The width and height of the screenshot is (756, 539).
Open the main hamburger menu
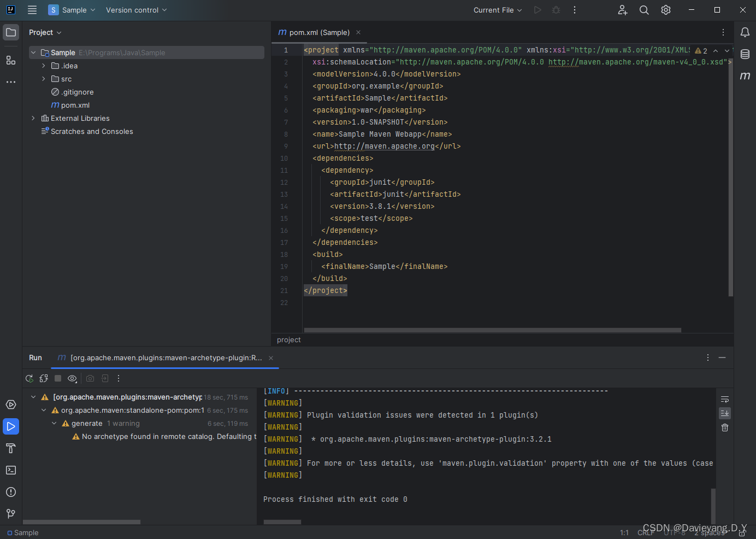[32, 10]
